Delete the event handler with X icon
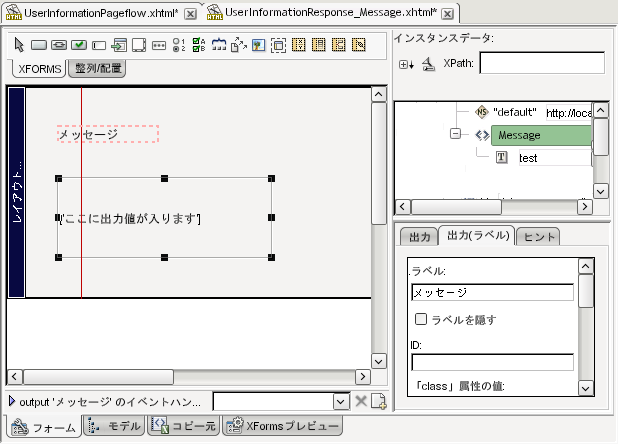 (361, 401)
